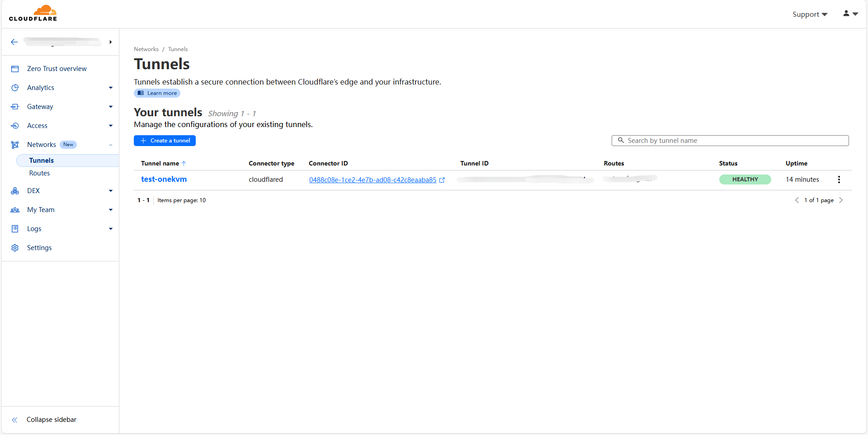The image size is (868, 435).
Task: Click the Zero Trust overview icon
Action: point(15,69)
